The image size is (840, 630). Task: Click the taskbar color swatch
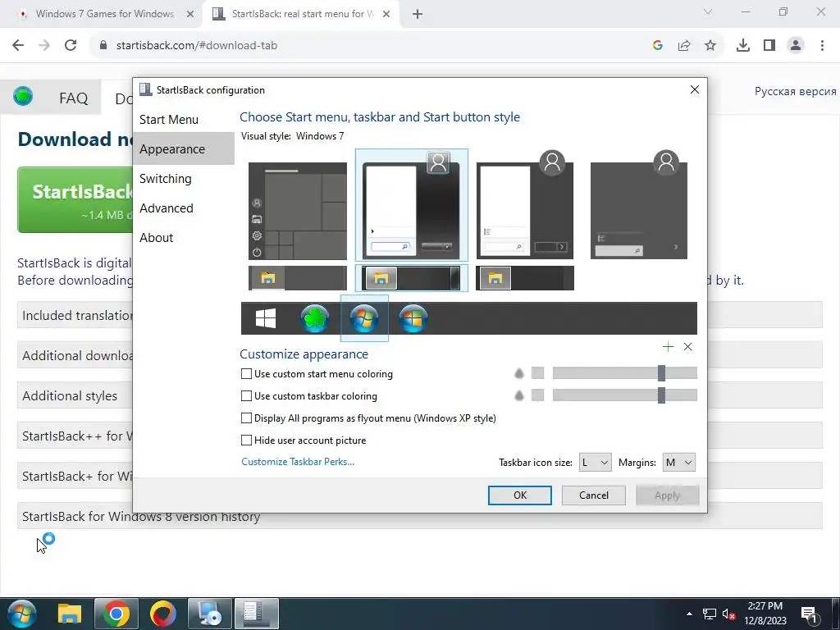[537, 395]
